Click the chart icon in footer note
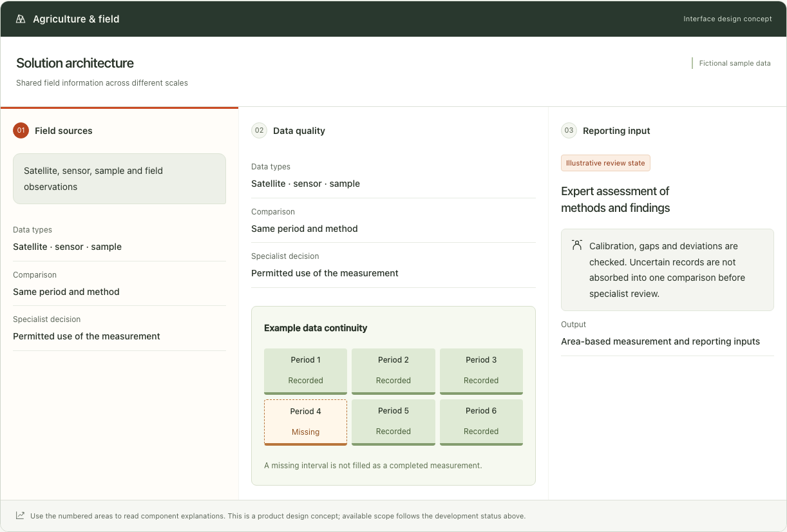 coord(21,515)
